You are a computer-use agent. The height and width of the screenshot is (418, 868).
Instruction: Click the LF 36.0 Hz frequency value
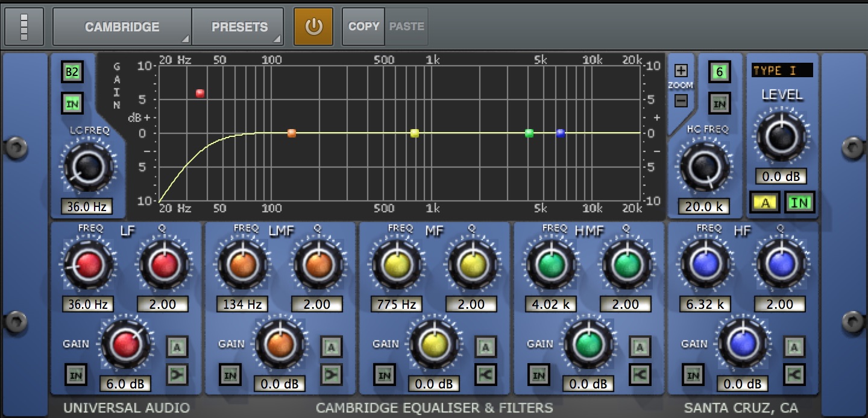pyautogui.click(x=87, y=304)
